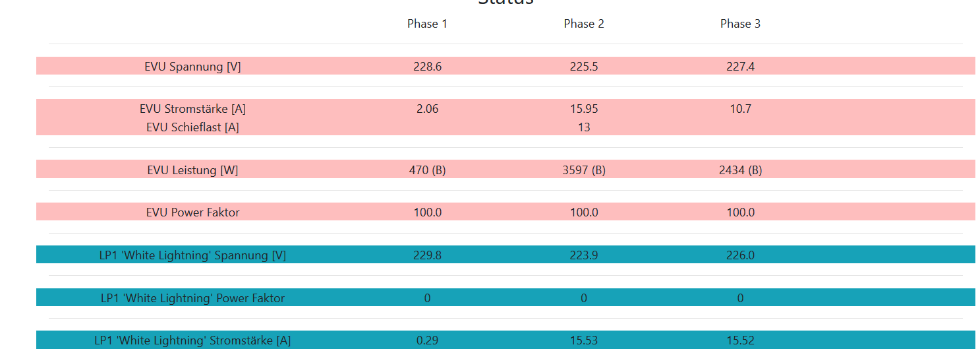Click the EVU power value 470 (B)
The image size is (980, 353).
(x=427, y=170)
